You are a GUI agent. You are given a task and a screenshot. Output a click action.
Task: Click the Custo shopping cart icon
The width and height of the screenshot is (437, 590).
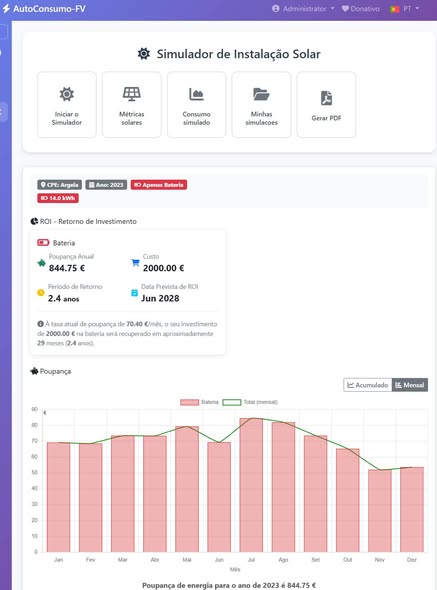pos(135,263)
